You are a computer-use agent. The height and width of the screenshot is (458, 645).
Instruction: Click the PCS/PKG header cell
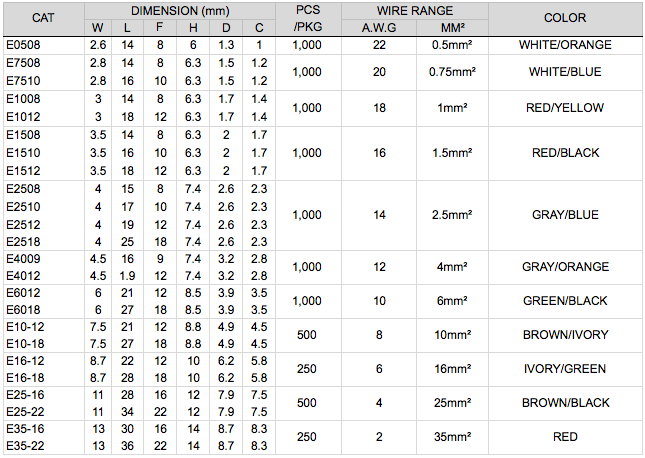pos(308,18)
